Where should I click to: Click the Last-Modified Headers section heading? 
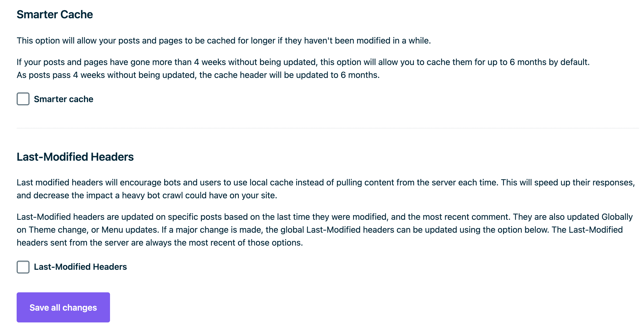pos(75,157)
